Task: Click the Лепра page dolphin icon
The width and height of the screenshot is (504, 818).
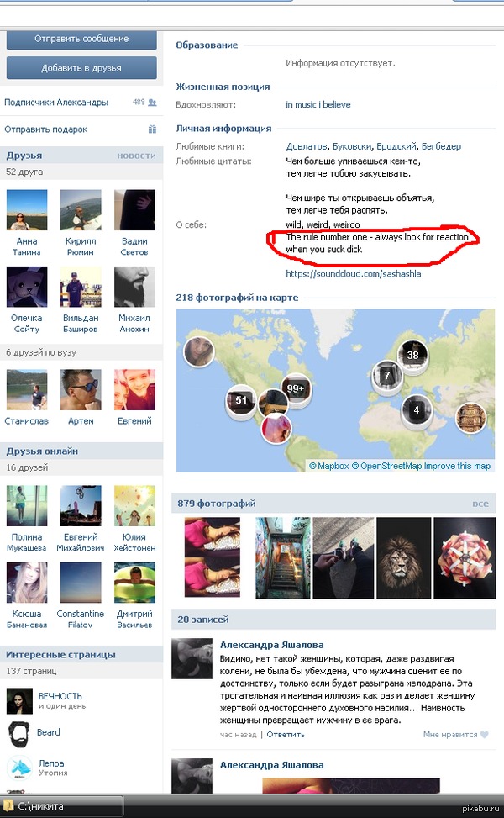Action: pos(19,768)
